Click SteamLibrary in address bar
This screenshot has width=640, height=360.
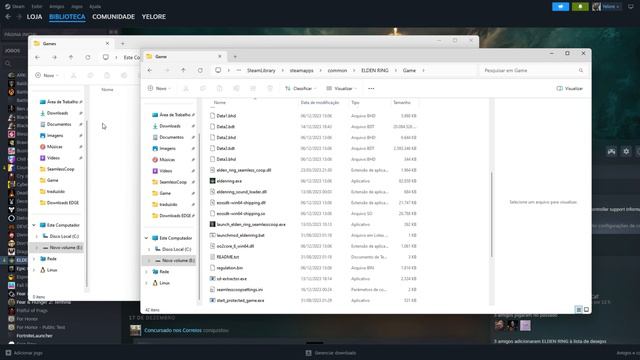[261, 71]
